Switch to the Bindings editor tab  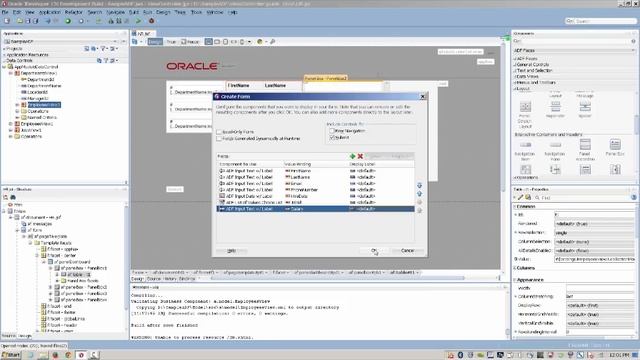click(x=187, y=279)
